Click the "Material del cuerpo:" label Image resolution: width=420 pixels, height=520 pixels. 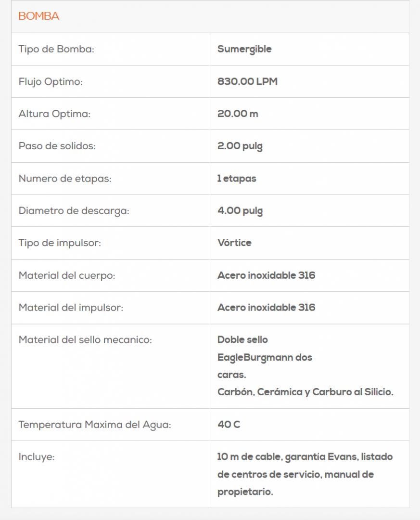pyautogui.click(x=67, y=276)
